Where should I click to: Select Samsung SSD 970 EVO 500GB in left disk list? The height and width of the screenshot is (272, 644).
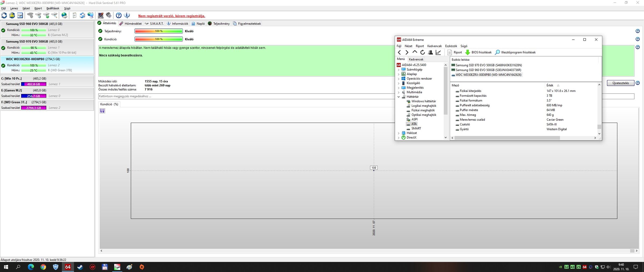pyautogui.click(x=47, y=47)
